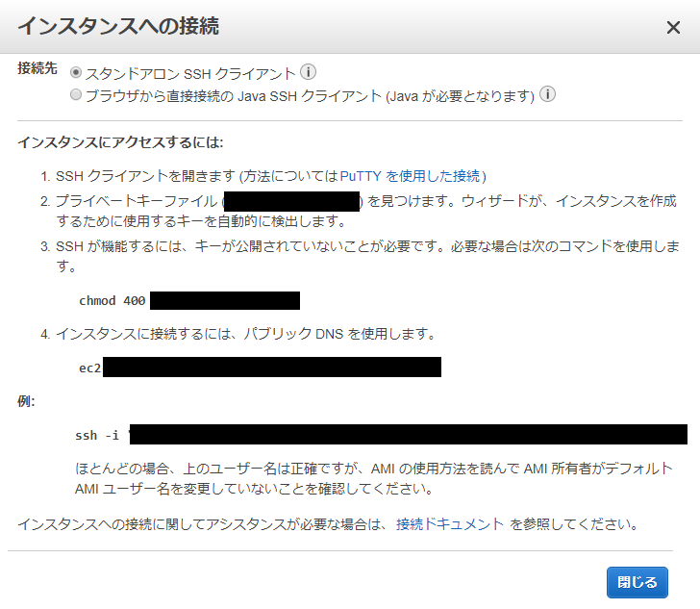
Task: Select the Java SSH クライアント radio button
Action: (x=77, y=95)
